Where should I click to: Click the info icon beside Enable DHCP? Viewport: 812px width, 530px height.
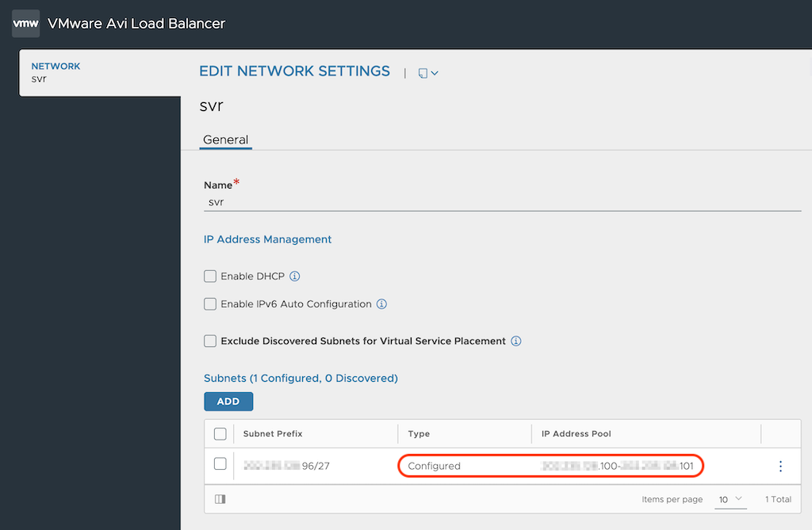[x=295, y=276]
